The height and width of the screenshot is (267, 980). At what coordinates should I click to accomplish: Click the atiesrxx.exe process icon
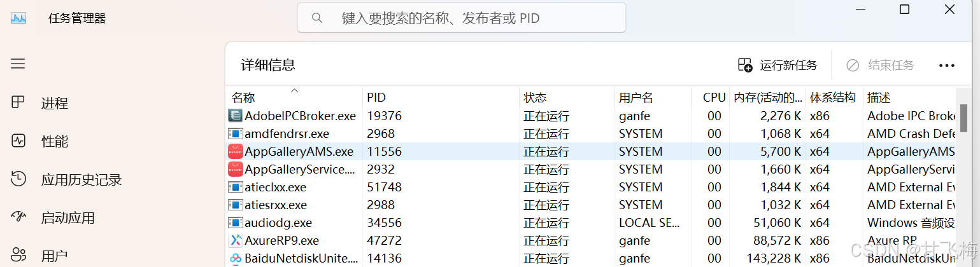[236, 205]
